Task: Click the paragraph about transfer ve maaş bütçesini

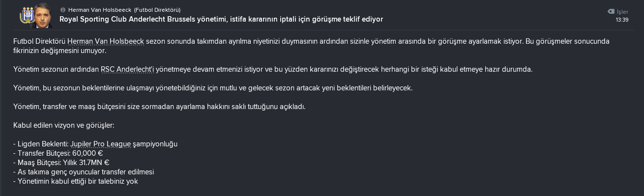Action: tap(159, 107)
